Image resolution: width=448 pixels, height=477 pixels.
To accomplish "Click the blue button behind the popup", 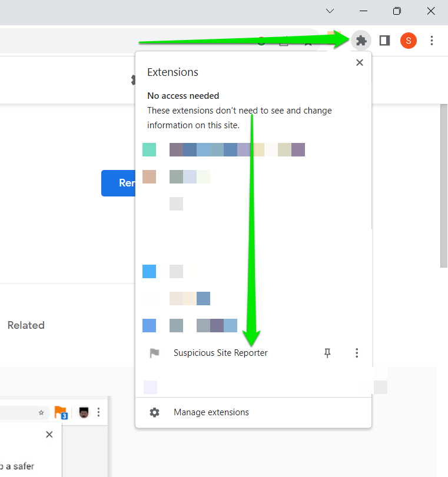I will [118, 183].
